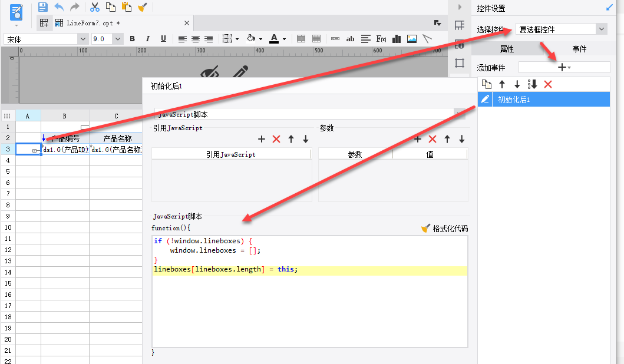
Task: Collapse the right panel with the triangle arrow
Action: [x=460, y=6]
